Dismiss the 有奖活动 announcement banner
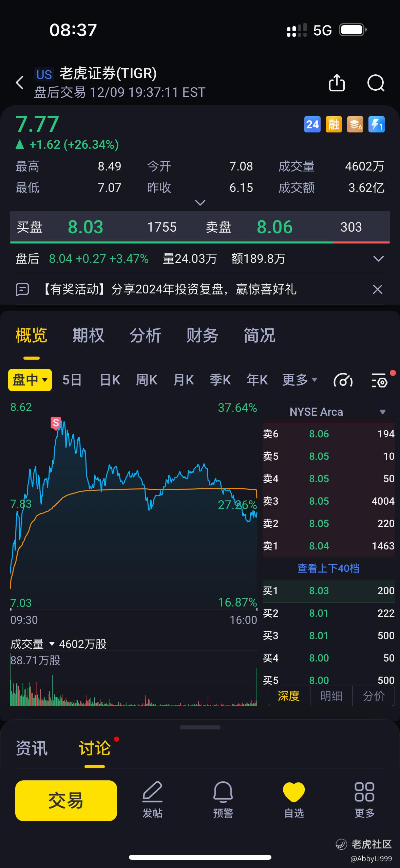 [x=378, y=290]
